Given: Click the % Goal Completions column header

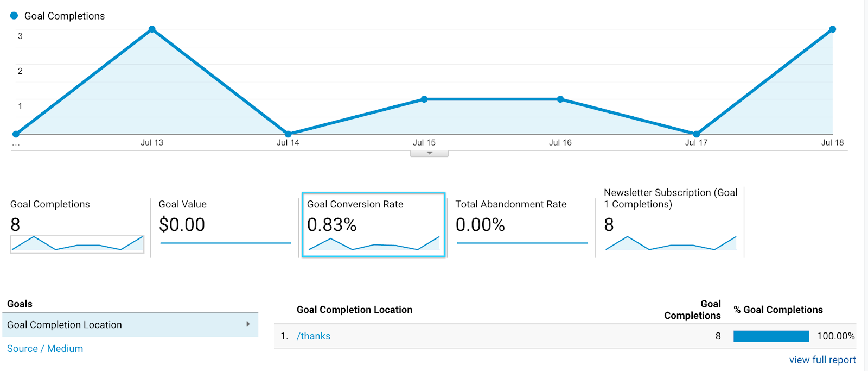Looking at the screenshot, I should pos(778,310).
